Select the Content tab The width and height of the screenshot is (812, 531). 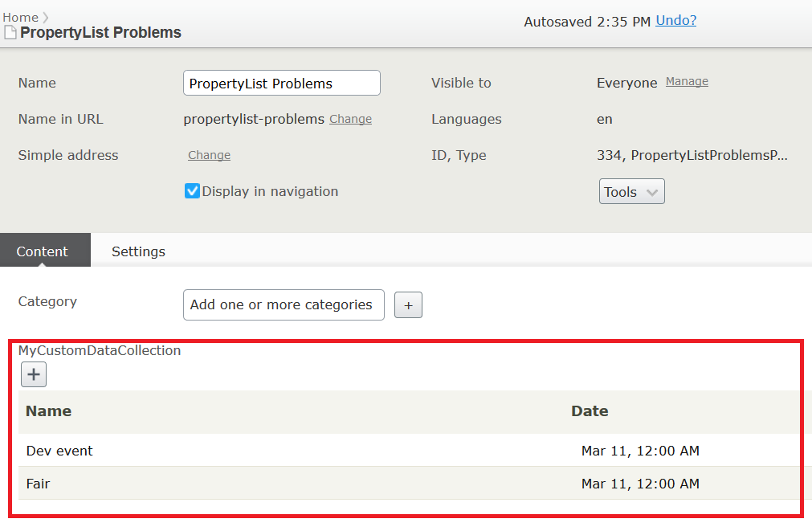43,251
